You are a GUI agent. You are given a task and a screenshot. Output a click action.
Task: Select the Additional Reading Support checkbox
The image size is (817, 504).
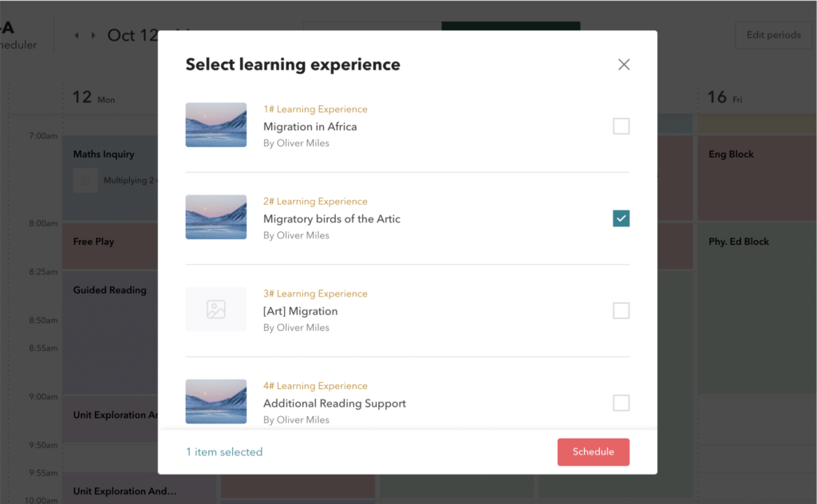click(621, 403)
